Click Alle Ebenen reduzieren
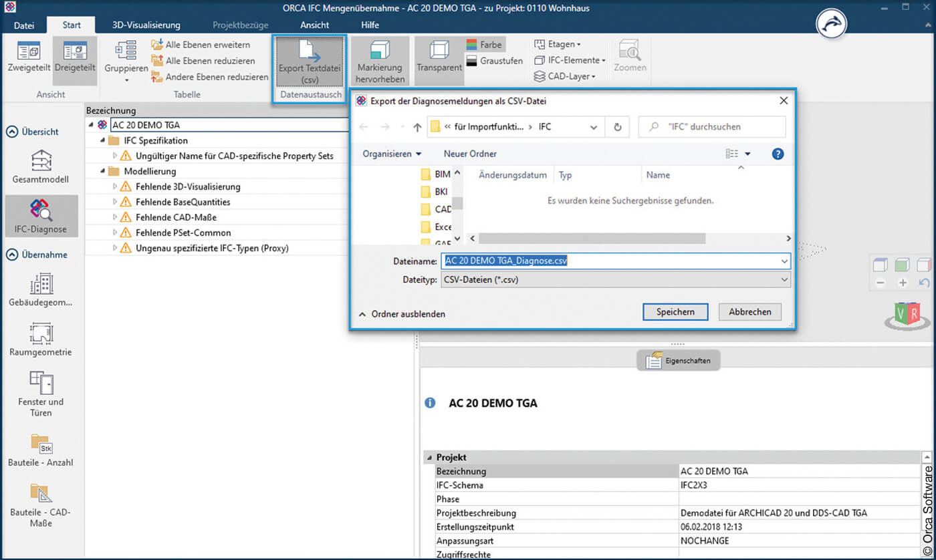The image size is (936, 560). click(x=203, y=61)
